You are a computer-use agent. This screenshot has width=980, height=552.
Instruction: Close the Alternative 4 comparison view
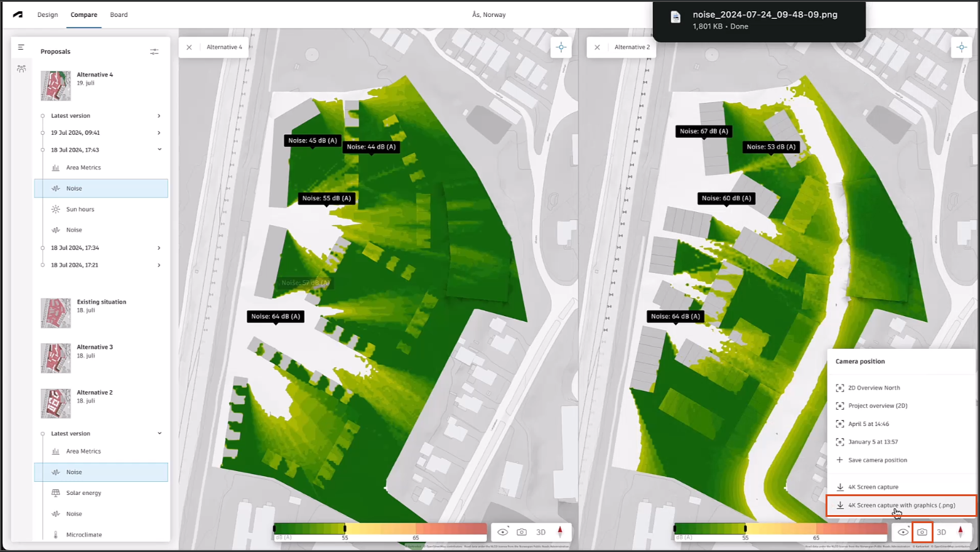coord(189,47)
